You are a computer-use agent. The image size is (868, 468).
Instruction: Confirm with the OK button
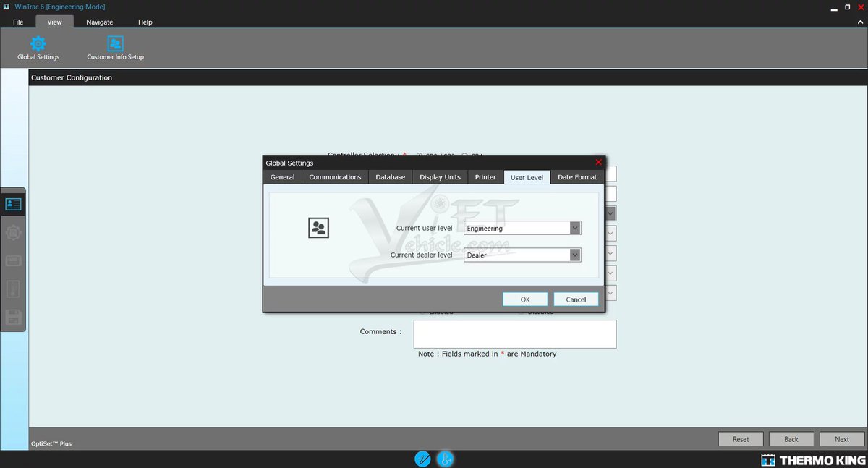pos(525,299)
